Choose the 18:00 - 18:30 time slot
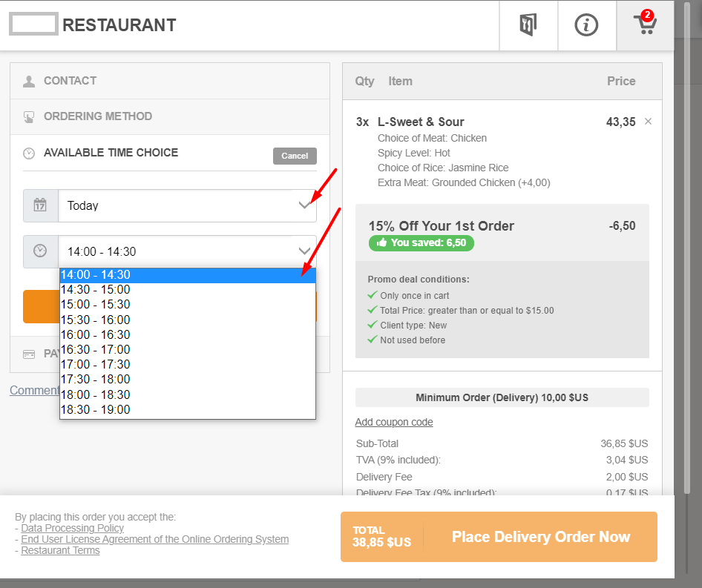The height and width of the screenshot is (588, 702). [x=188, y=394]
